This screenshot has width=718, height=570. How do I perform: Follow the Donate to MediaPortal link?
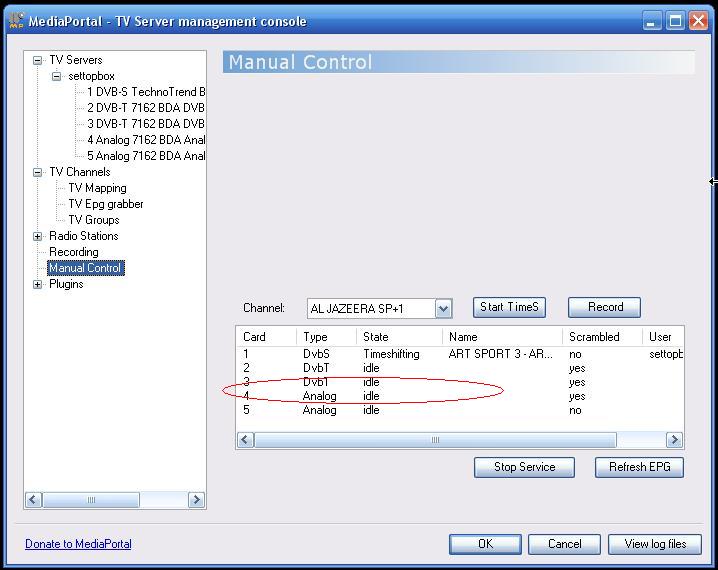pyautogui.click(x=78, y=544)
